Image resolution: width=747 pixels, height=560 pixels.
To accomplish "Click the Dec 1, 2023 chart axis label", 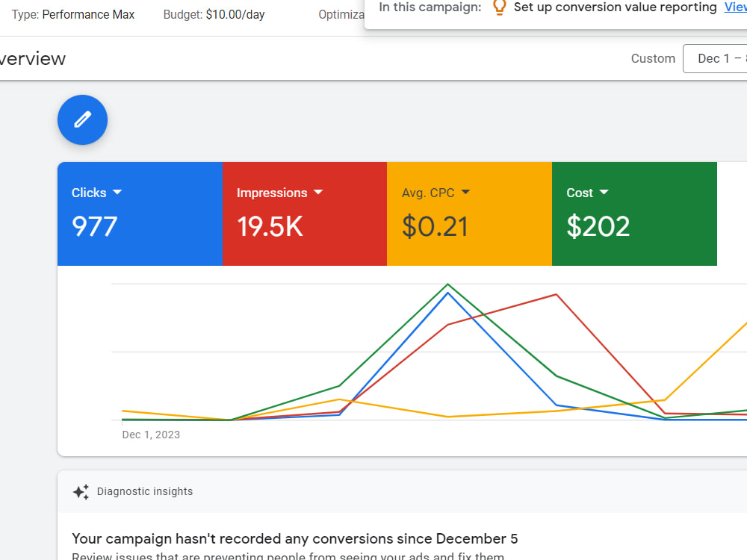I will coord(151,435).
